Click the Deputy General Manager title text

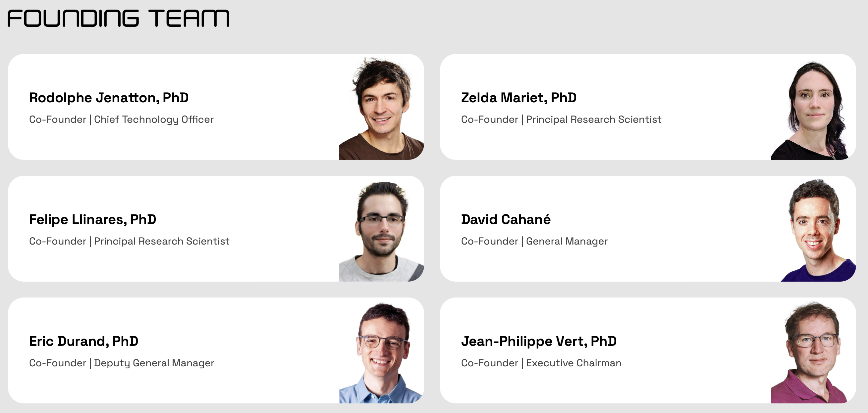coord(154,363)
